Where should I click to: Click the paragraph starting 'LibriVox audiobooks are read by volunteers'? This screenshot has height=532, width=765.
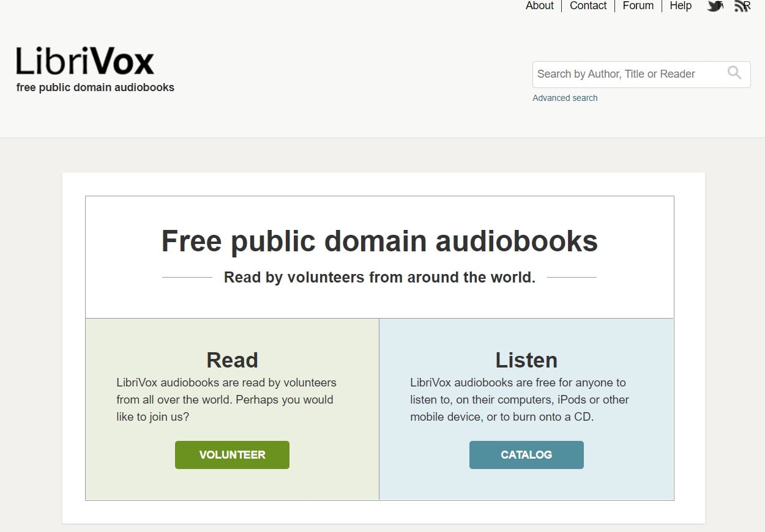(226, 400)
